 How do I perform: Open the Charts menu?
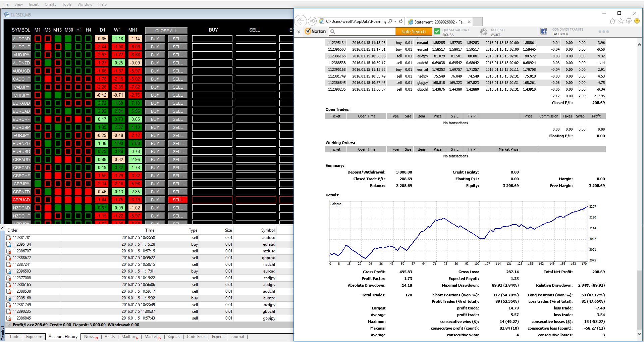coord(50,4)
